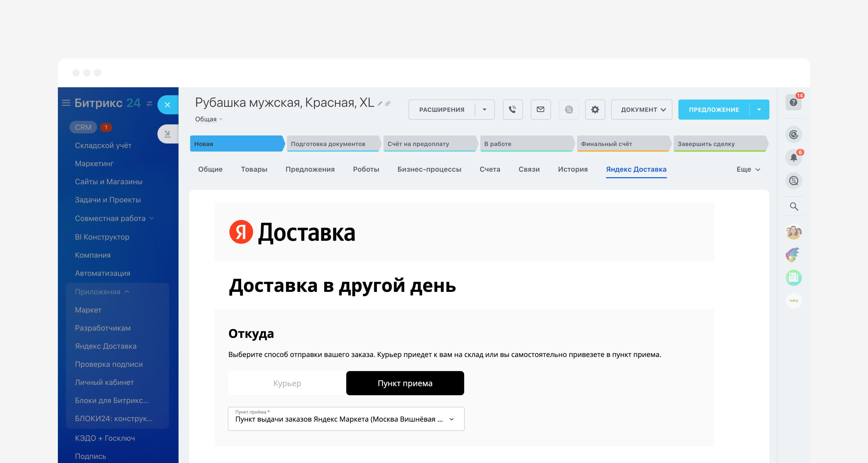The image size is (868, 463).
Task: Switch to the Товары tab
Action: click(254, 169)
